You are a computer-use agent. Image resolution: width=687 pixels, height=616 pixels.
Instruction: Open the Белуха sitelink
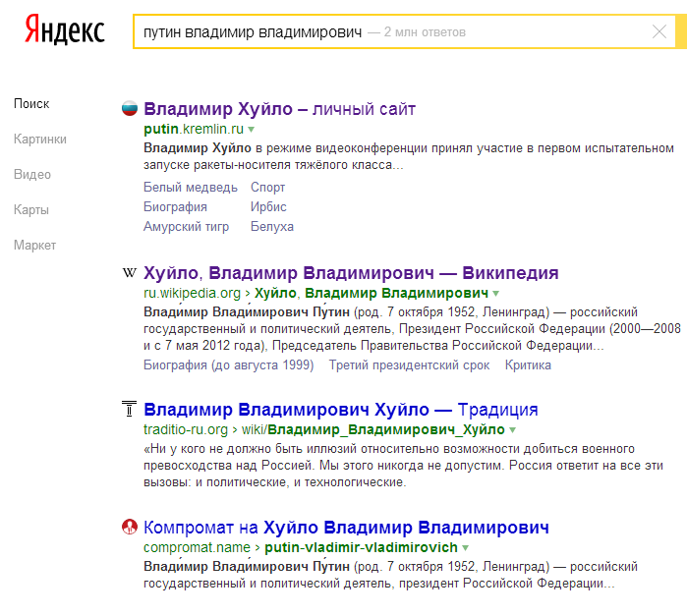(272, 227)
